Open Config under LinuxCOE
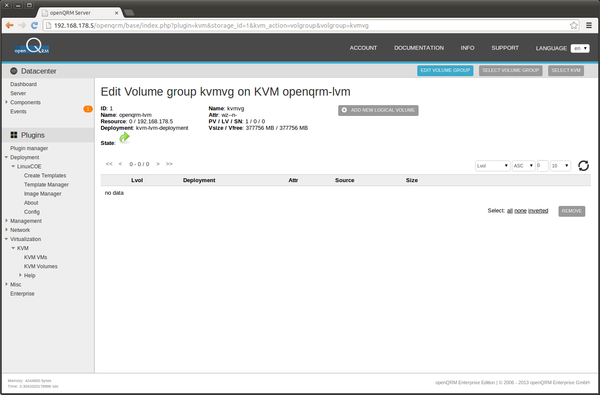The image size is (600, 395). click(x=32, y=212)
